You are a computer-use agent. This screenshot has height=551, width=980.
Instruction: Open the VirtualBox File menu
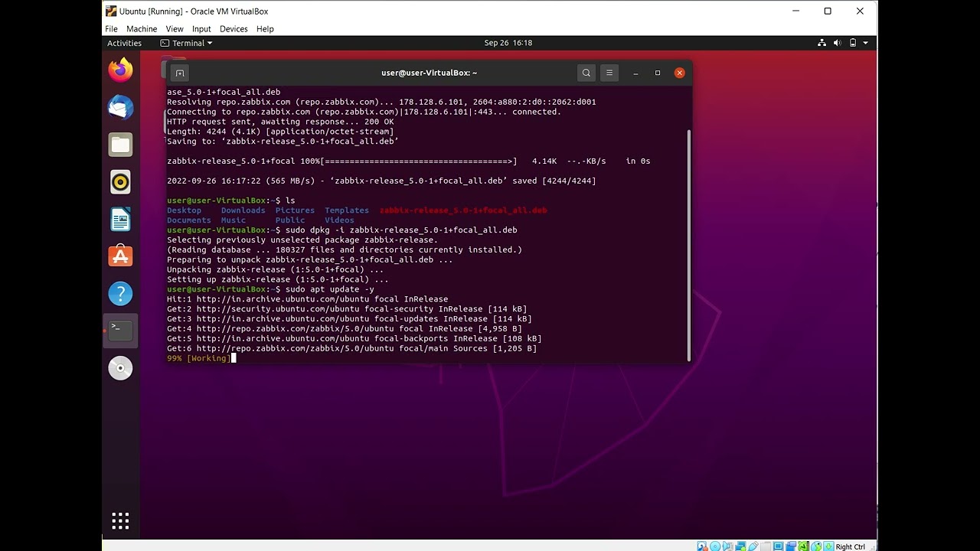112,29
